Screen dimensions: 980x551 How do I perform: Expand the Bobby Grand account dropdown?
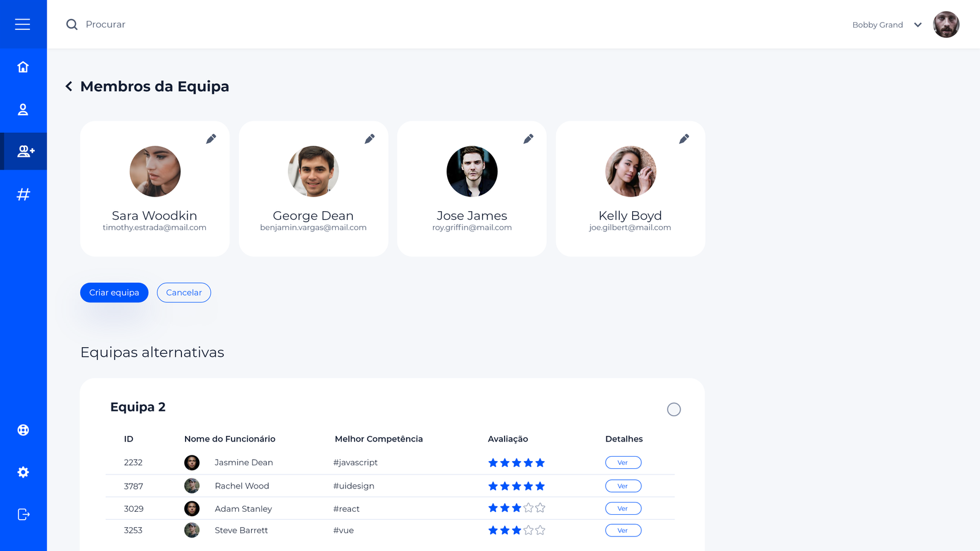pyautogui.click(x=918, y=25)
